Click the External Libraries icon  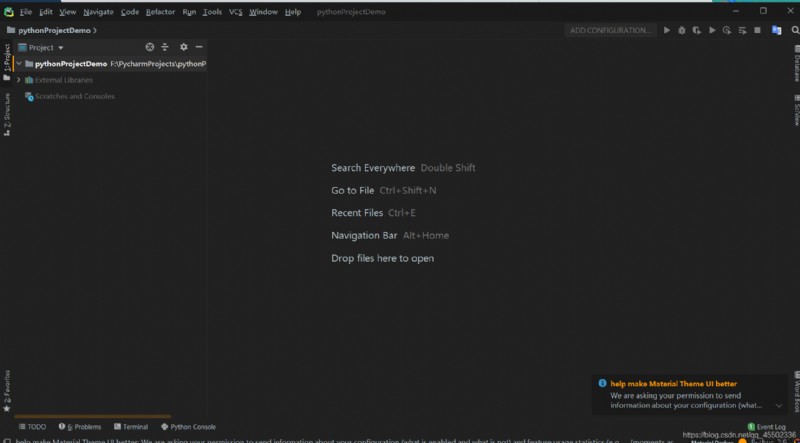click(x=29, y=80)
